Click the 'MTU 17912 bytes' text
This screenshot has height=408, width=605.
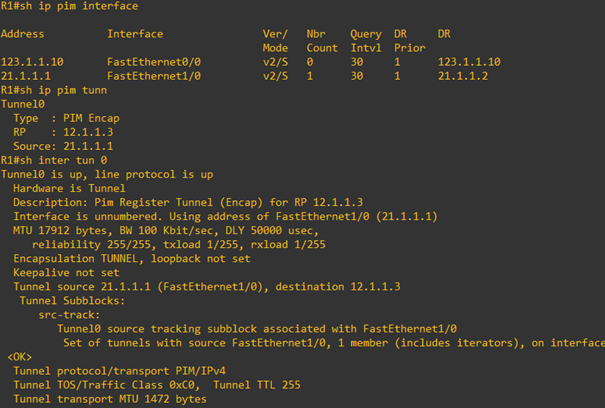tap(62, 230)
